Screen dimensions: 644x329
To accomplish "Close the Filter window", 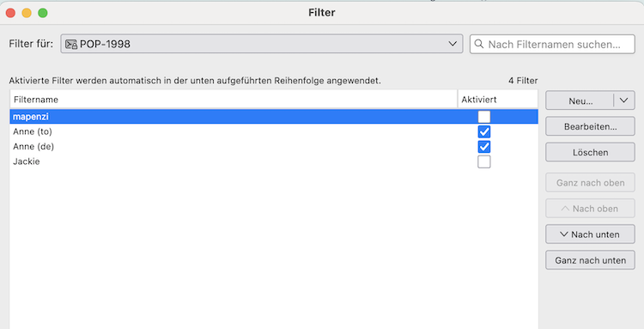I will coord(10,13).
